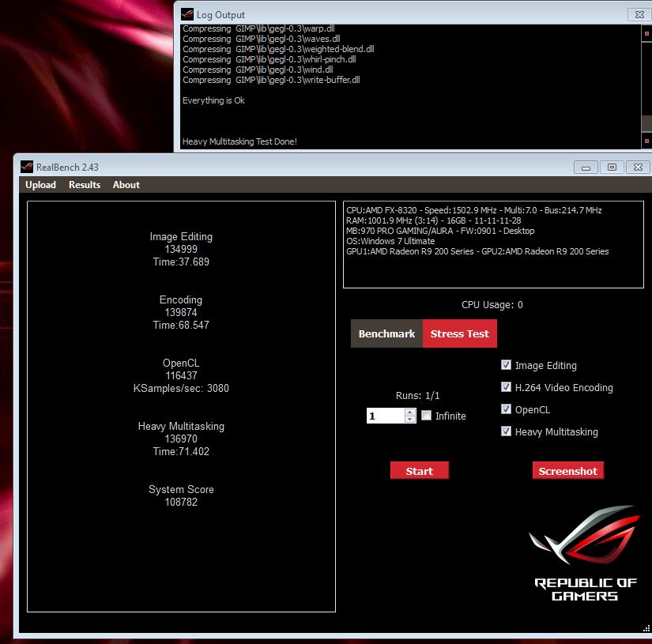Screen dimensions: 652x644
Task: Click the write-buffer.dll log line
Action: [x=271, y=80]
